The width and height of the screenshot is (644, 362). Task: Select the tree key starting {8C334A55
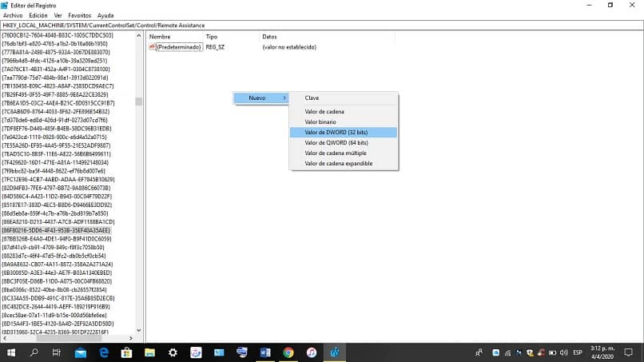58,298
